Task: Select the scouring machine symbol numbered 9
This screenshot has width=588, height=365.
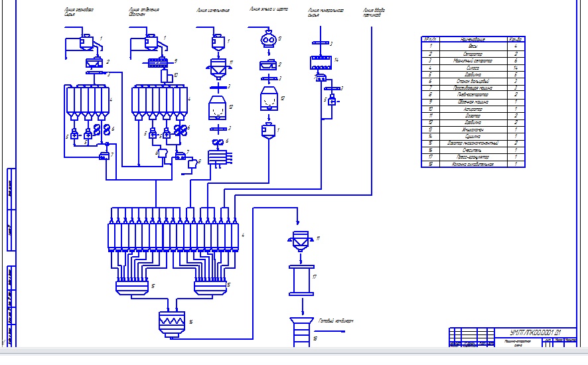Action: pos(157,62)
